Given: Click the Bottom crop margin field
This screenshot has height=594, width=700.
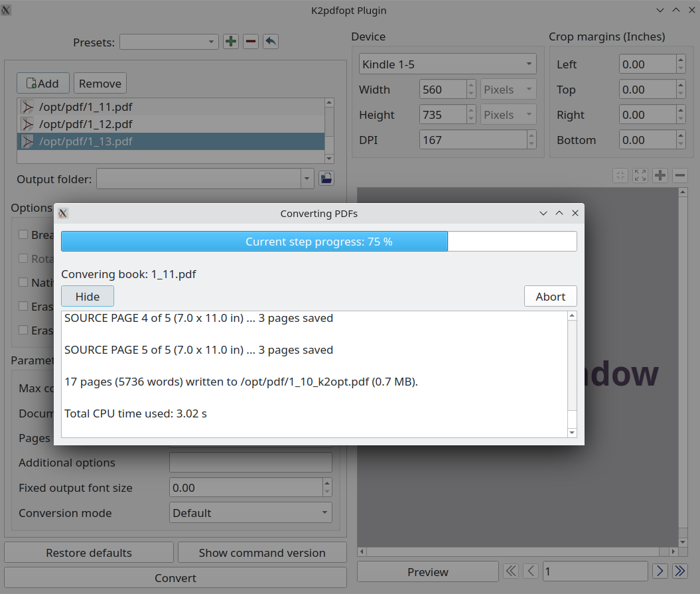Looking at the screenshot, I should coord(648,140).
